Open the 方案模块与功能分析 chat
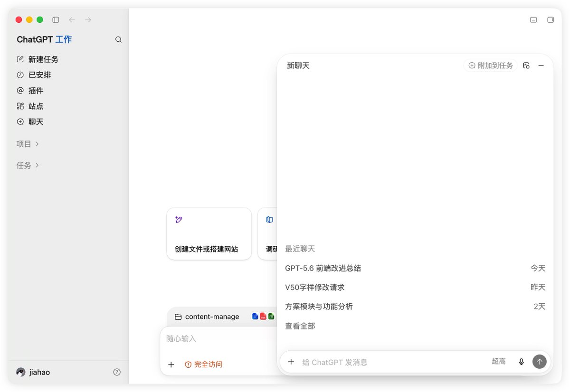 [415, 307]
